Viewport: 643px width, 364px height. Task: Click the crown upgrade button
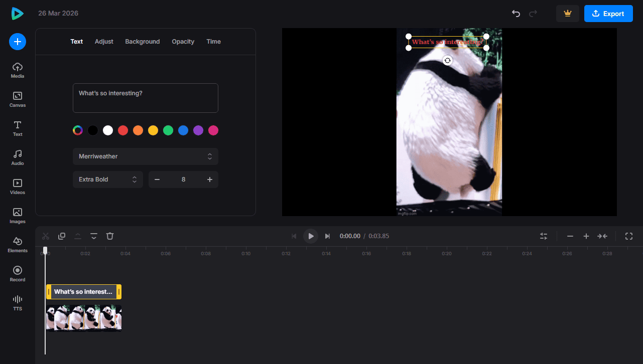pos(567,14)
